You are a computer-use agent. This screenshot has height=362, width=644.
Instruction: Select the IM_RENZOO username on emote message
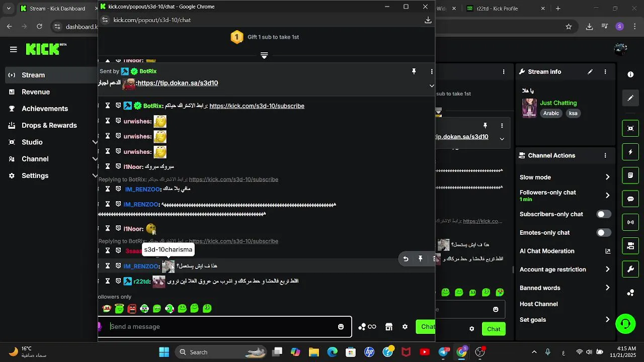(142, 266)
